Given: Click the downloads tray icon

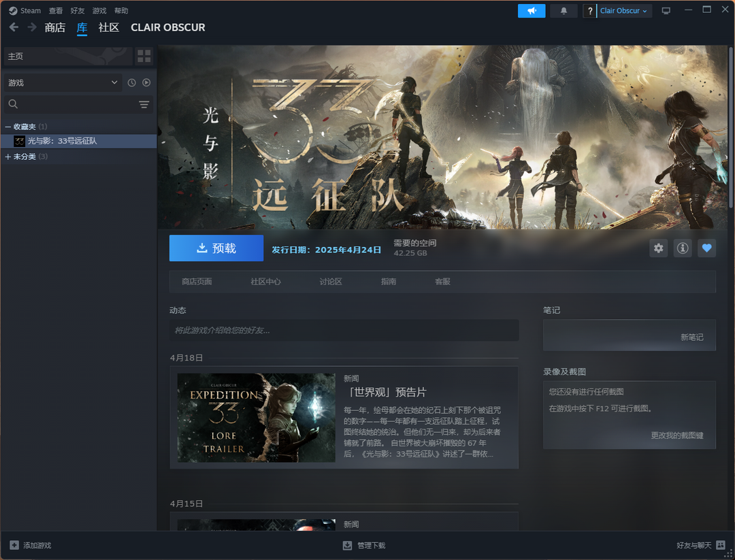Looking at the screenshot, I should [x=347, y=546].
